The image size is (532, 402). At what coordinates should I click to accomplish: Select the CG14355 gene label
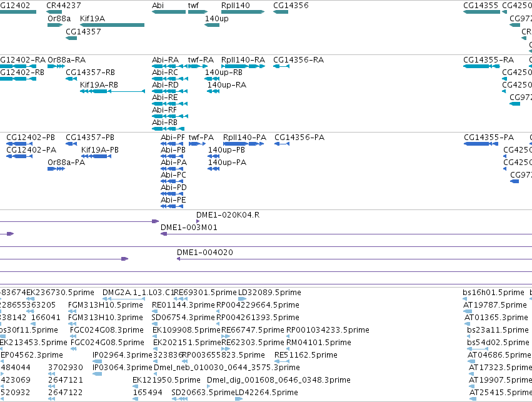coord(481,6)
